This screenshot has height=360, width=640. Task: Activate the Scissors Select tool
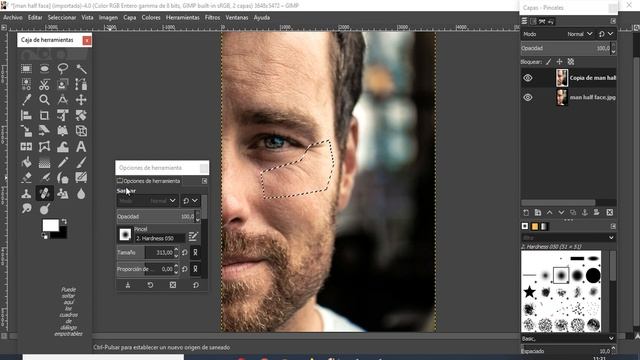[x=44, y=84]
